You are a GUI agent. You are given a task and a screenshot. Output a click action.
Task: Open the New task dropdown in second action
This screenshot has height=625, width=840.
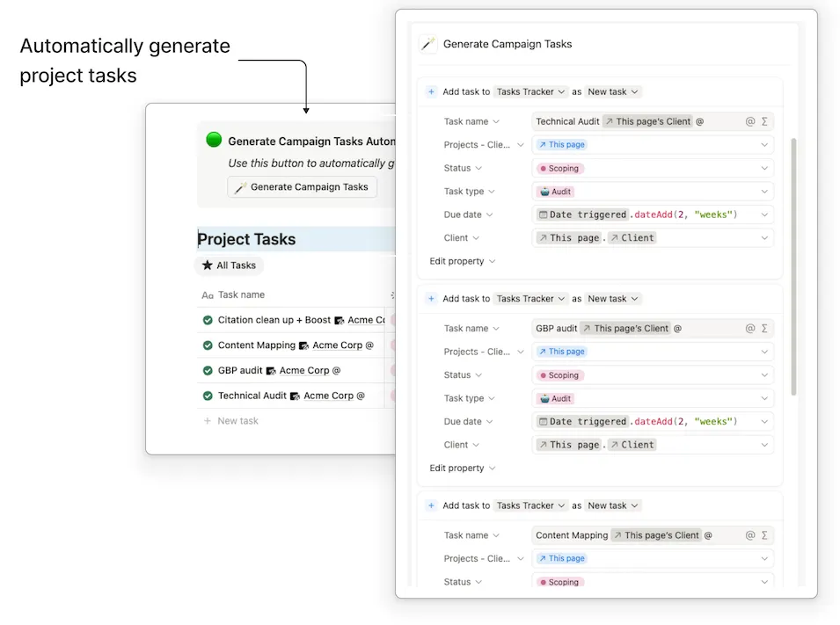click(613, 299)
